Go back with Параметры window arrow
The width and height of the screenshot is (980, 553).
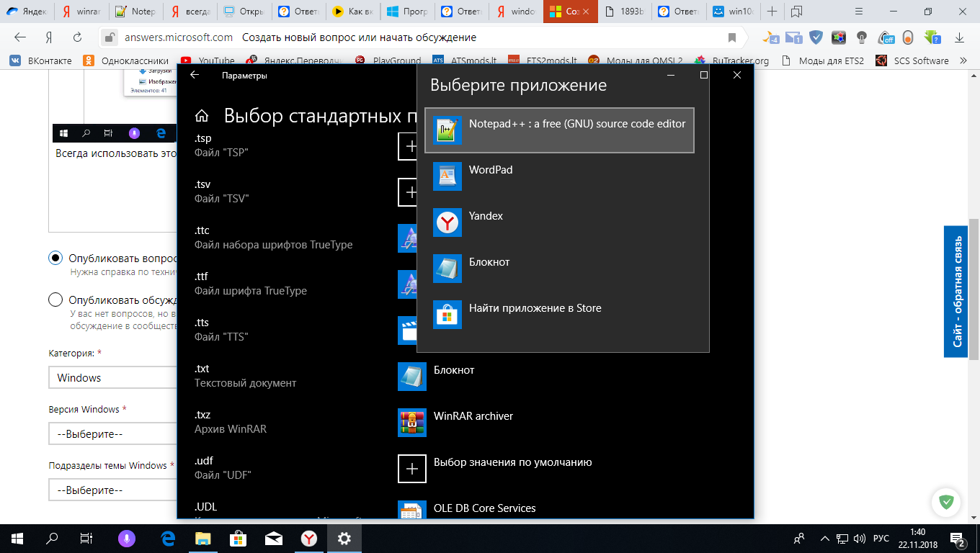(x=195, y=75)
